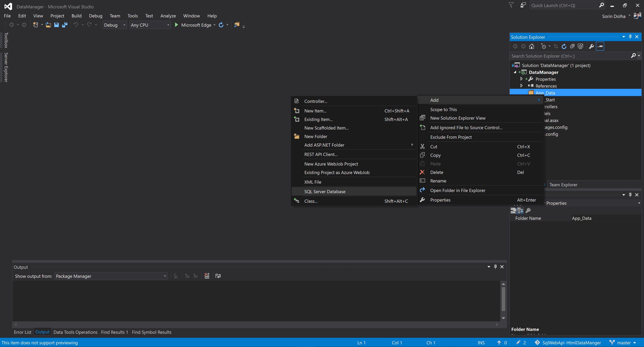Click the Save All toolbar icon
The width and height of the screenshot is (644, 347).
pyautogui.click(x=65, y=25)
